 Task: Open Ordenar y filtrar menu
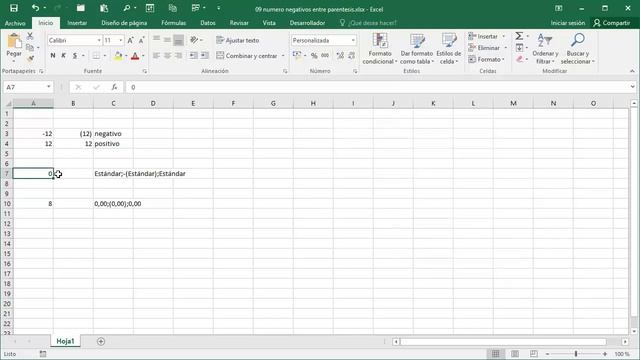tap(545, 49)
